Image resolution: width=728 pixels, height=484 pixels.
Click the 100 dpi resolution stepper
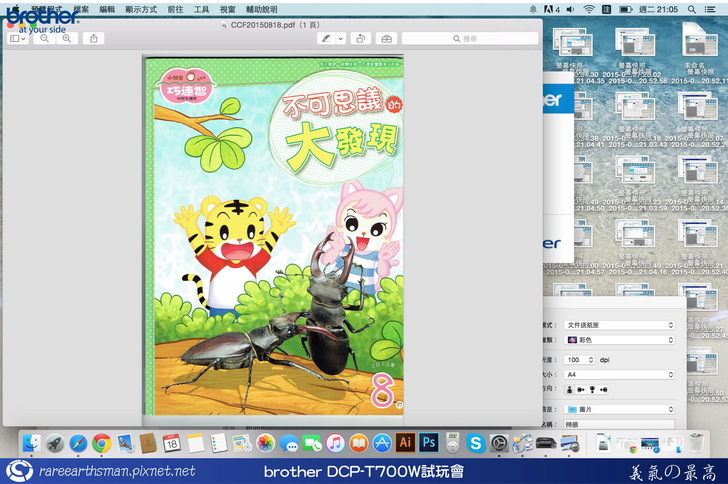591,358
